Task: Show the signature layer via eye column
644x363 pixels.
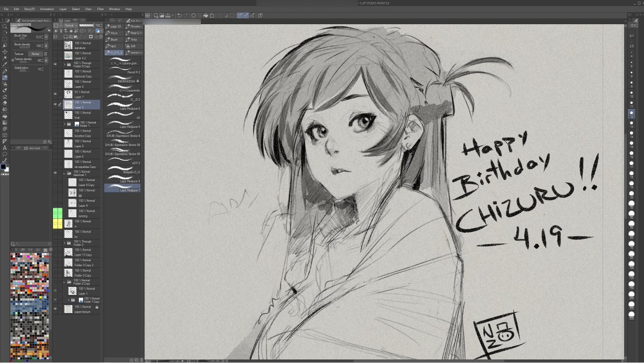Action: (55, 45)
